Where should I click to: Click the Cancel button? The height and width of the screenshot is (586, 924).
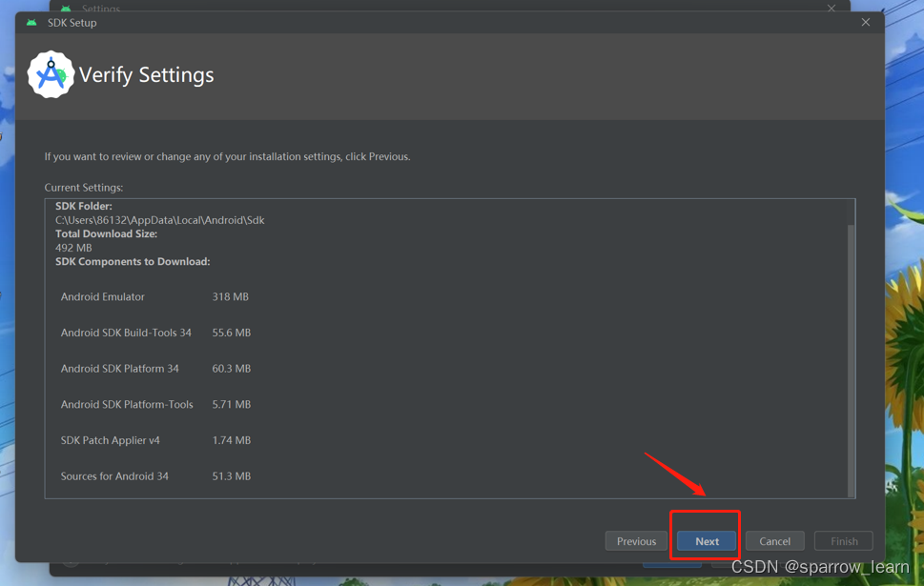(x=774, y=540)
